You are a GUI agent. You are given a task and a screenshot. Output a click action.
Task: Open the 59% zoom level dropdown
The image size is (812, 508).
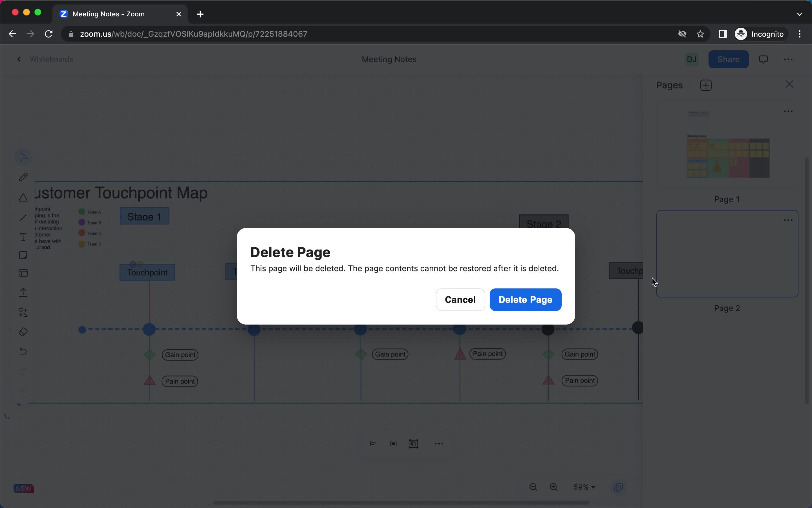[584, 487]
